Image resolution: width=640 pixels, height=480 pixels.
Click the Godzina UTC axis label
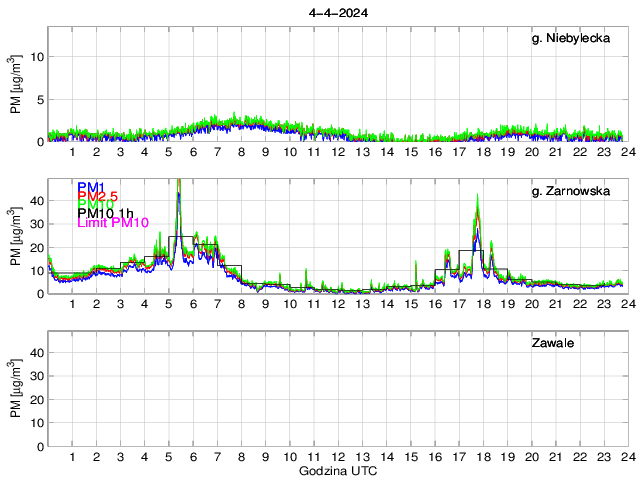(x=338, y=471)
